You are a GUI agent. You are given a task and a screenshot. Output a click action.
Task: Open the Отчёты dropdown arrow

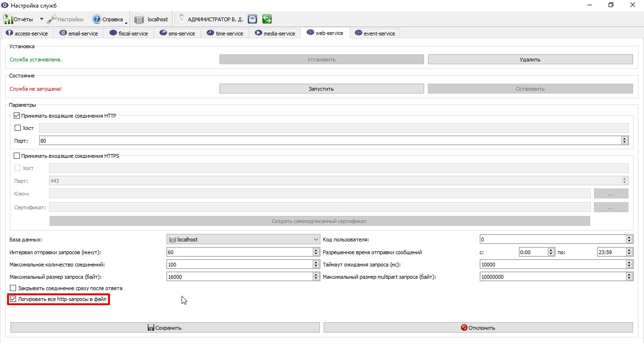42,19
